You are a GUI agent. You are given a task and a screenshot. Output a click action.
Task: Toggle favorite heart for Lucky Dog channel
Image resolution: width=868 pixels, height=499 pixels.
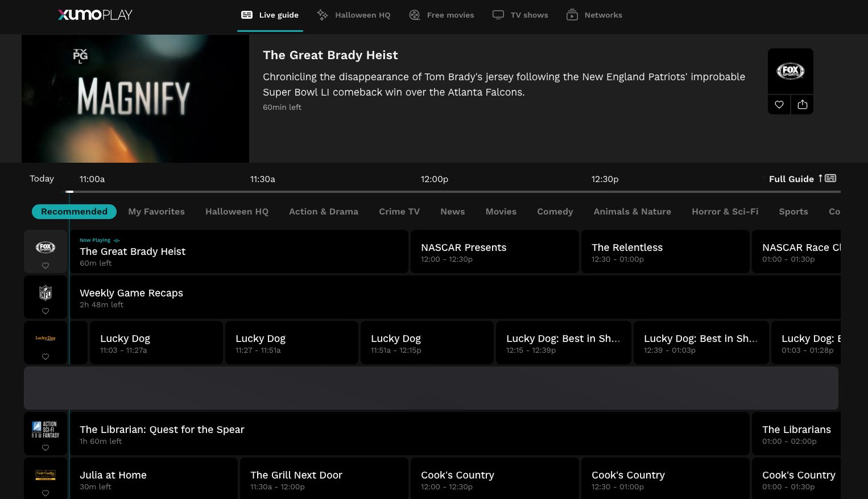[x=46, y=357]
